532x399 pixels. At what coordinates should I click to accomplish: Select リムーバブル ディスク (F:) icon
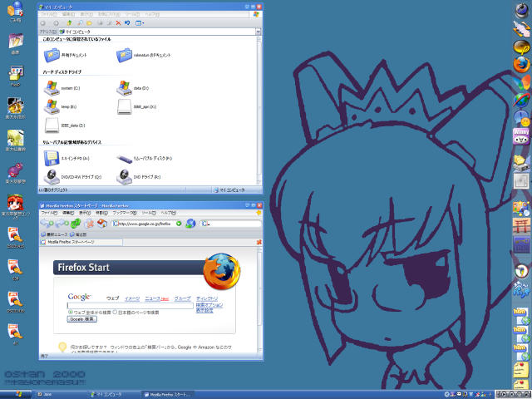[x=124, y=159]
